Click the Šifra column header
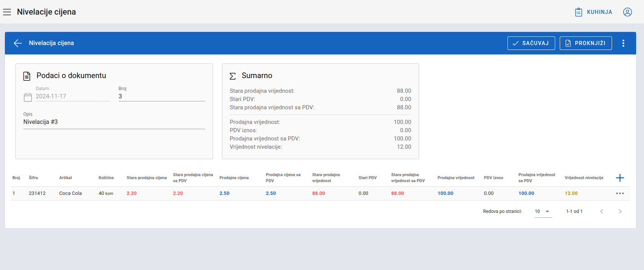The height and width of the screenshot is (270, 644). pos(33,178)
